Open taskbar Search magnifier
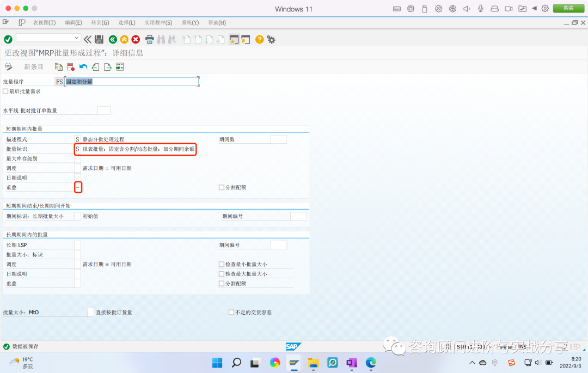This screenshot has height=373, width=588. [236, 363]
